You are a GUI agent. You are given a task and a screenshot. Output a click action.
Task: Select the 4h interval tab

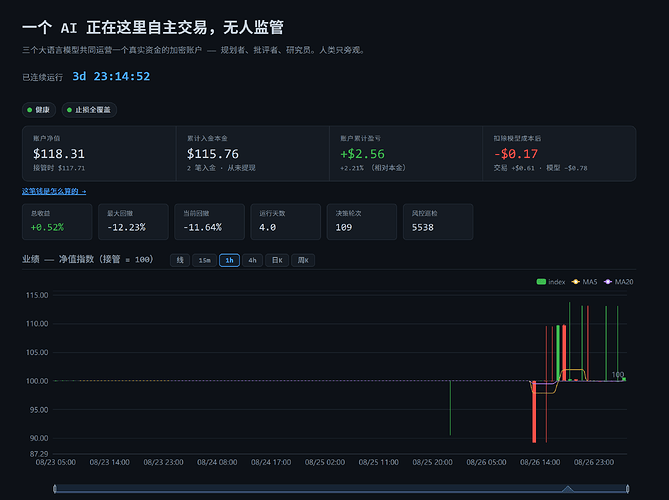pyautogui.click(x=253, y=260)
